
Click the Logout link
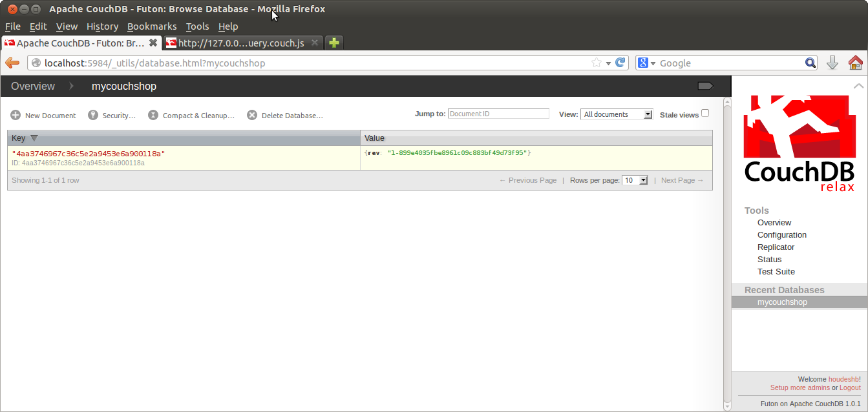850,388
